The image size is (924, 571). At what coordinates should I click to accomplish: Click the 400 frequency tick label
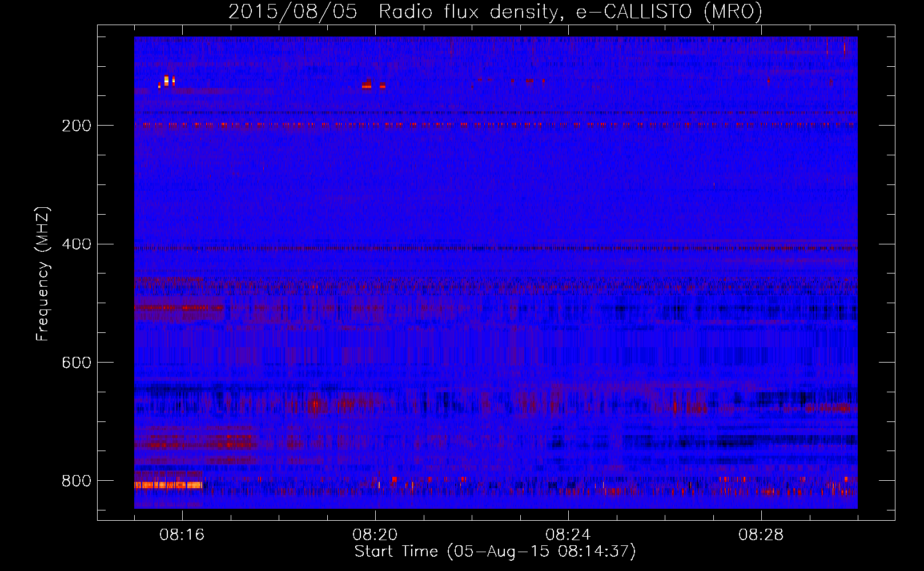point(77,244)
